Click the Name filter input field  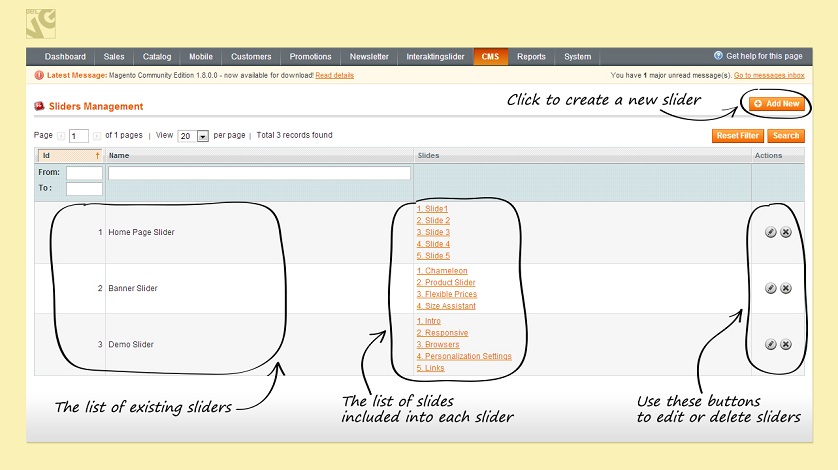(259, 173)
